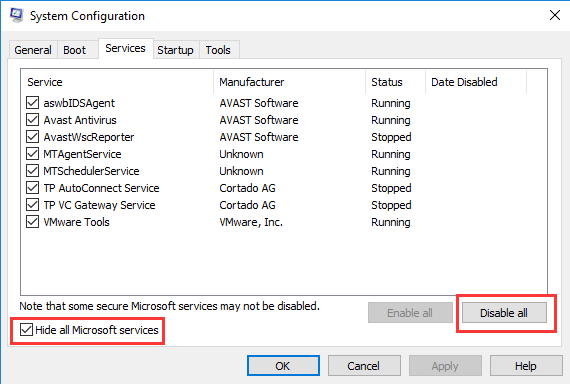Screen dimensions: 570x384
Task: Click Running status of aswbIDSAgent
Action: click(391, 104)
